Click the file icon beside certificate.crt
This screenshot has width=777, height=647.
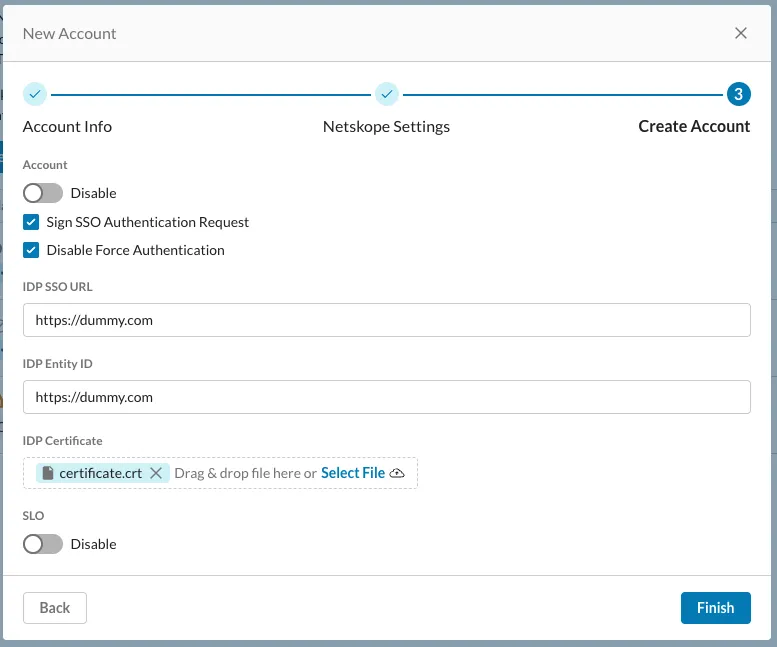48,473
